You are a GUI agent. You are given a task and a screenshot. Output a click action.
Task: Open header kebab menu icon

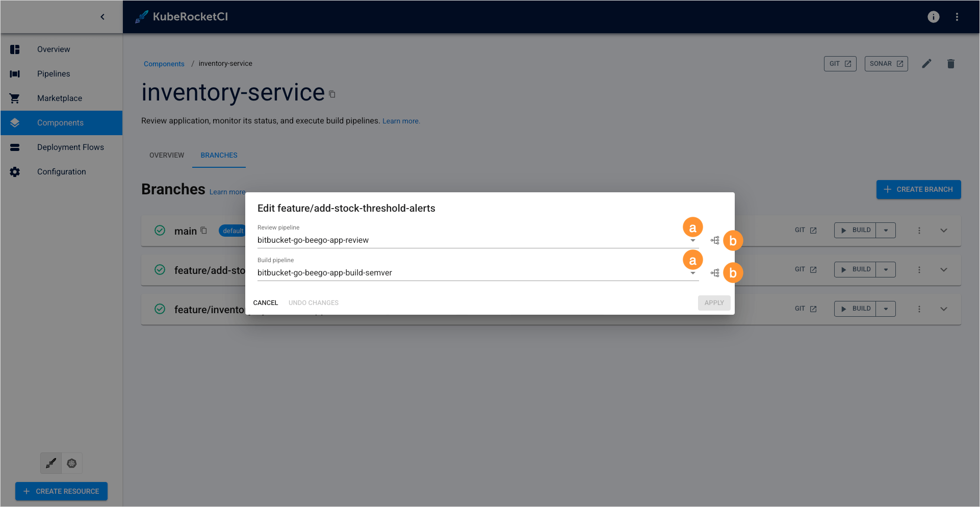click(957, 17)
